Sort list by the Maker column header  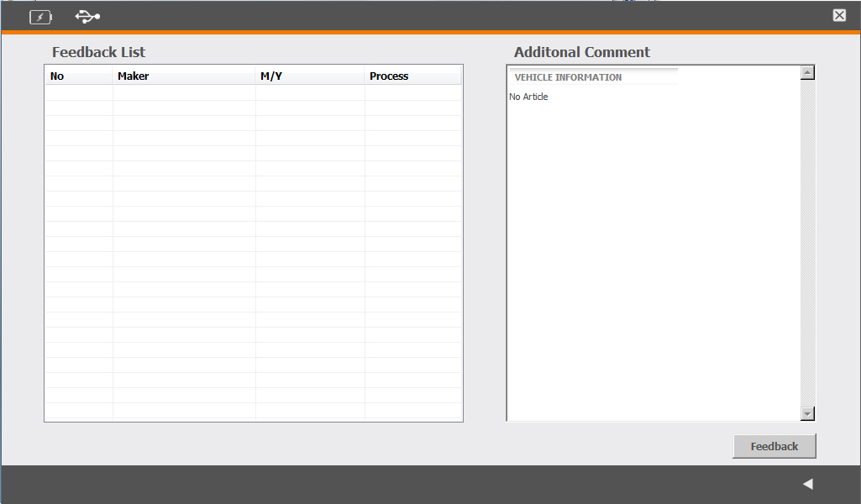(183, 76)
